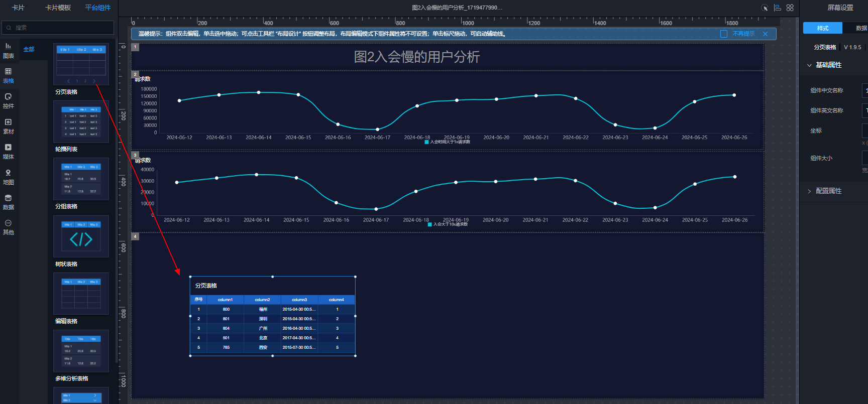Image resolution: width=868 pixels, height=404 pixels.
Task: Click the 序号 header in table
Action: [198, 300]
